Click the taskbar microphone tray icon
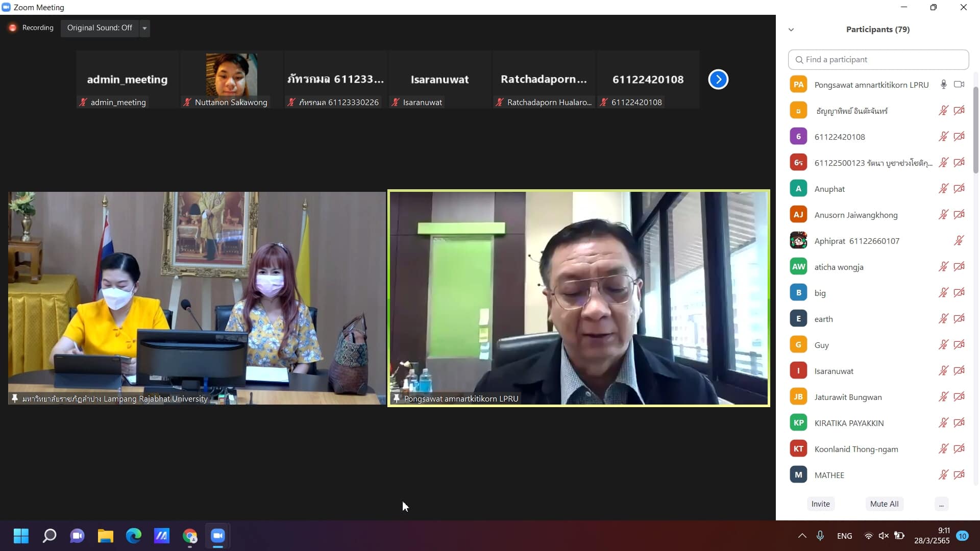 820,536
